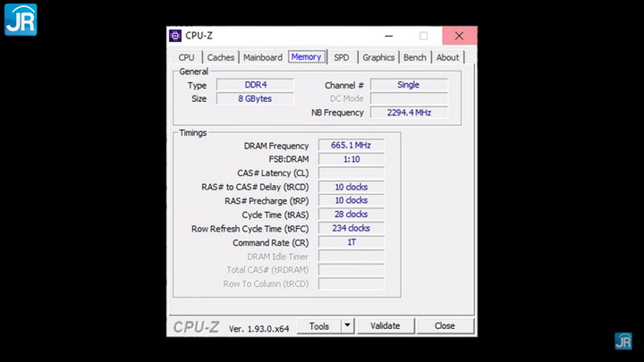
Task: Click the small JR watermark at bottom-right
Action: [623, 341]
